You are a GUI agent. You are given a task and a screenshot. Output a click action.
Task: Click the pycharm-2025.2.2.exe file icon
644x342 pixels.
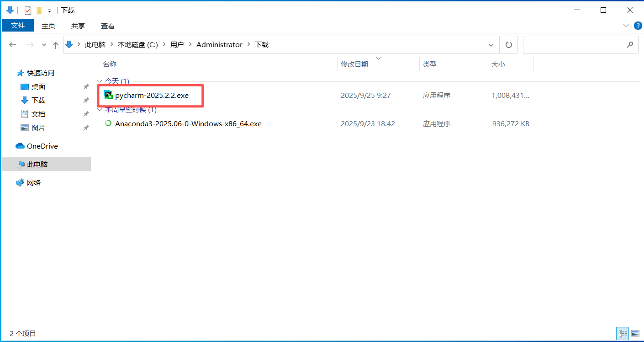click(108, 95)
